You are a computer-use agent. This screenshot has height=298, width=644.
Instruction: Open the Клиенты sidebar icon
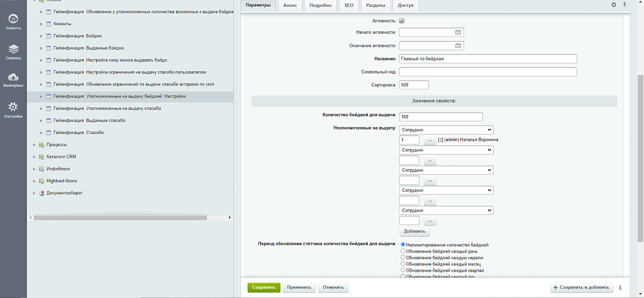(13, 21)
